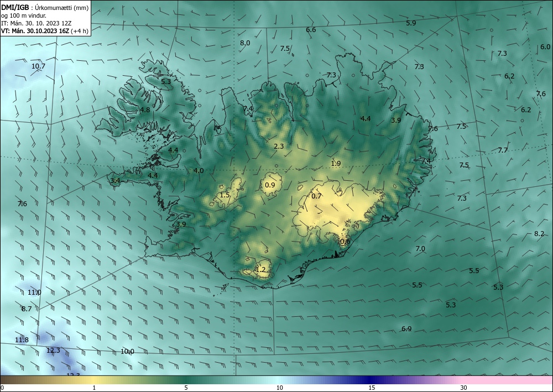Click the 10.0 value on the map
The width and height of the screenshot is (553, 392).
[x=127, y=352]
